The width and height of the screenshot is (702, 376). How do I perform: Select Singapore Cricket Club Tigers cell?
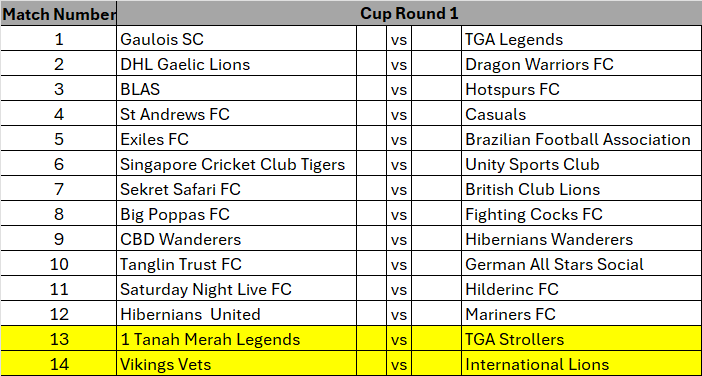tap(236, 164)
